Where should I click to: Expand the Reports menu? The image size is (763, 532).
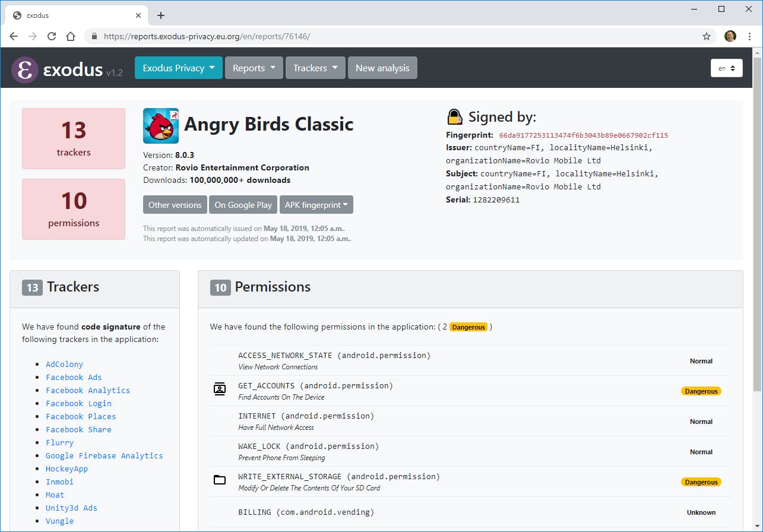tap(254, 68)
